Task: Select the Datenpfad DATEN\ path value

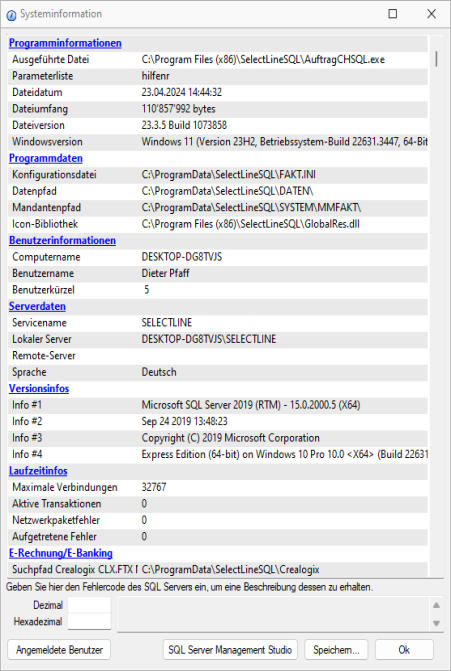Action: tap(227, 191)
